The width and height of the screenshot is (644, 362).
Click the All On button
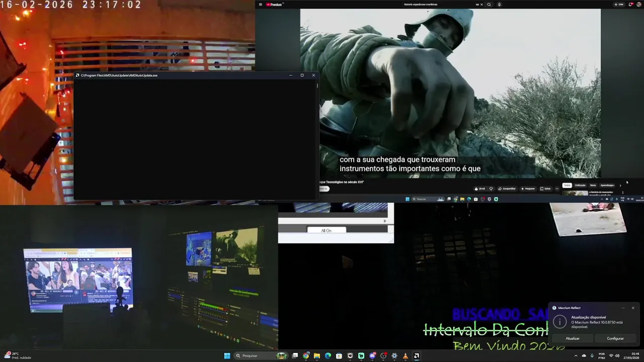[326, 230]
